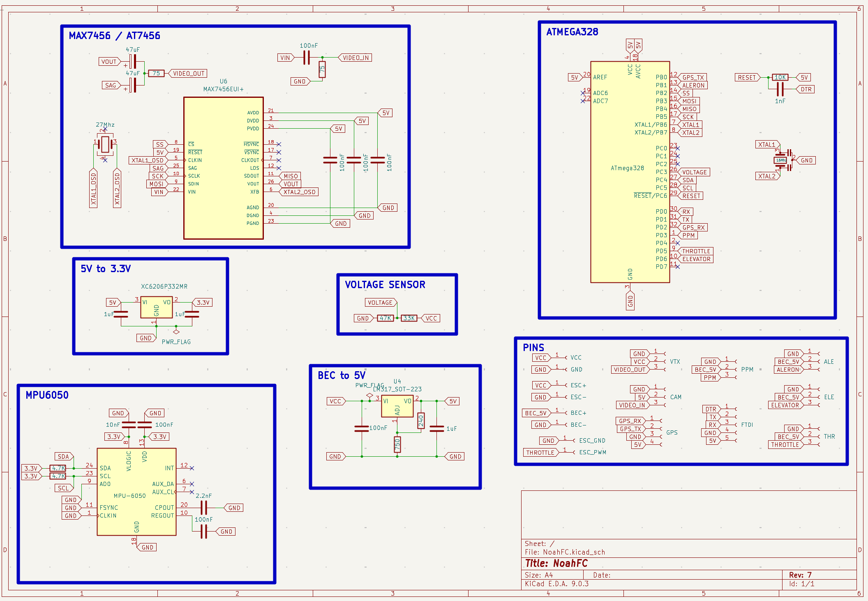
Task: Click the "MPU6050" block title
Action: point(47,395)
